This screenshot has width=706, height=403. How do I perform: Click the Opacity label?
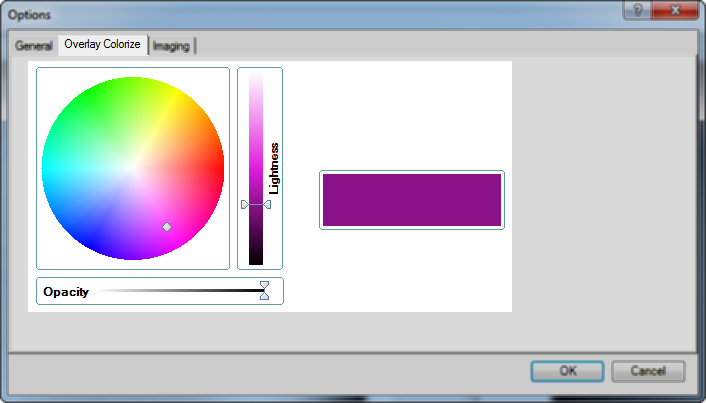click(x=66, y=292)
